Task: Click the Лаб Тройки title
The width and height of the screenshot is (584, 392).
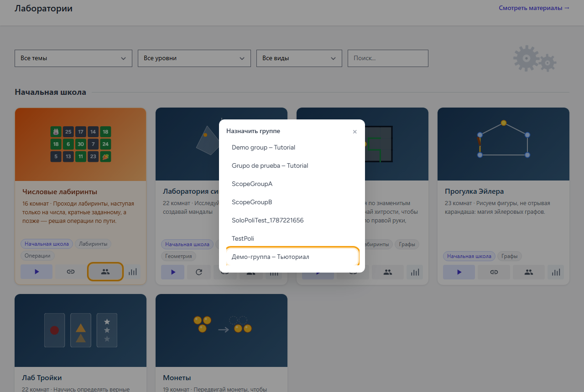Action: point(42,378)
